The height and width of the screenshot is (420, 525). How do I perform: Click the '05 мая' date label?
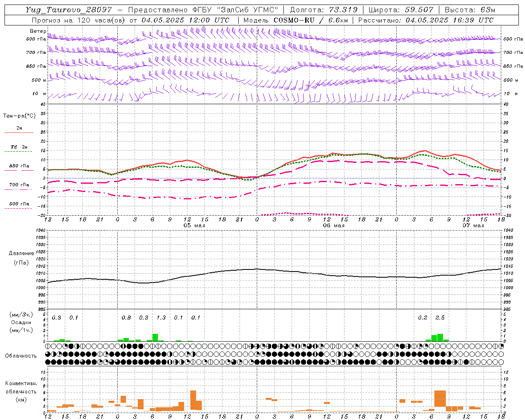(194, 226)
